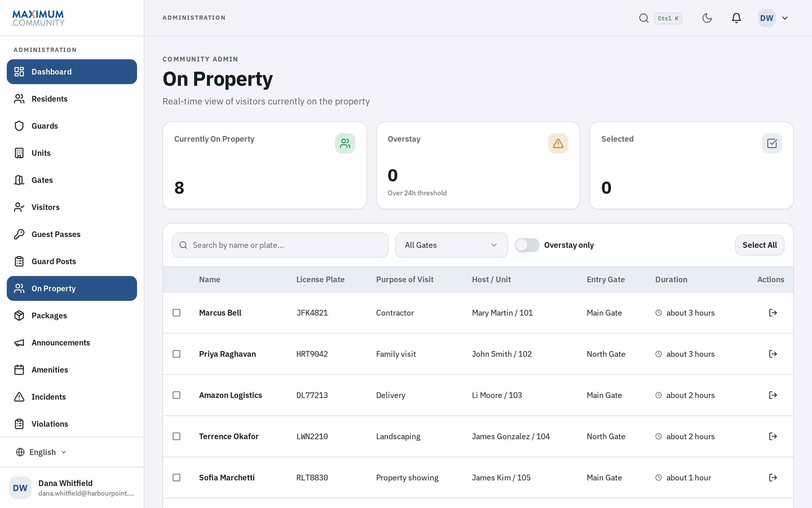Click the Maximum Community logo

coord(38,18)
